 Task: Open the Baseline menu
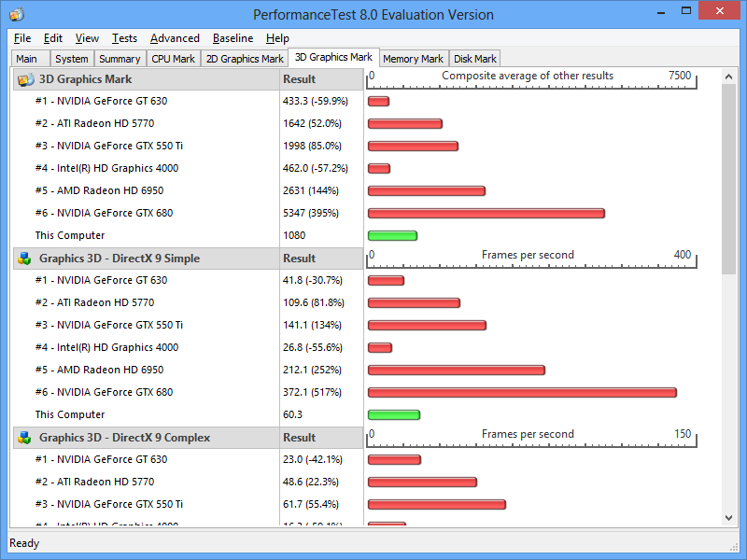point(233,38)
